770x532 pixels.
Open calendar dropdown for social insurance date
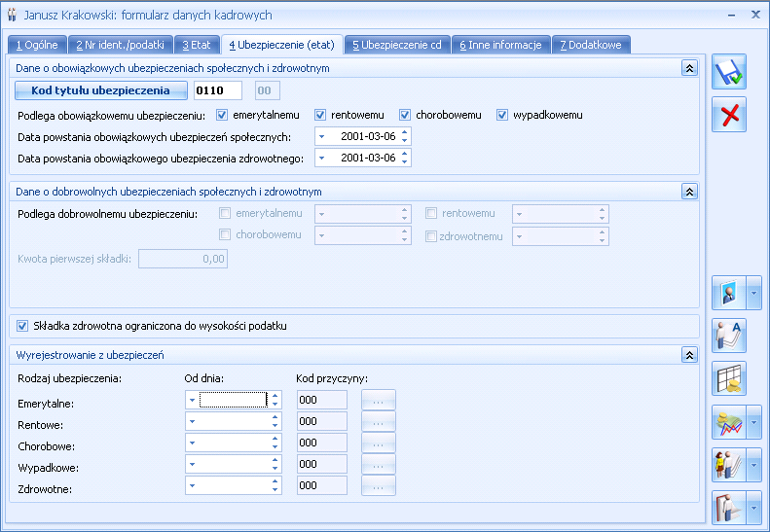[322, 136]
